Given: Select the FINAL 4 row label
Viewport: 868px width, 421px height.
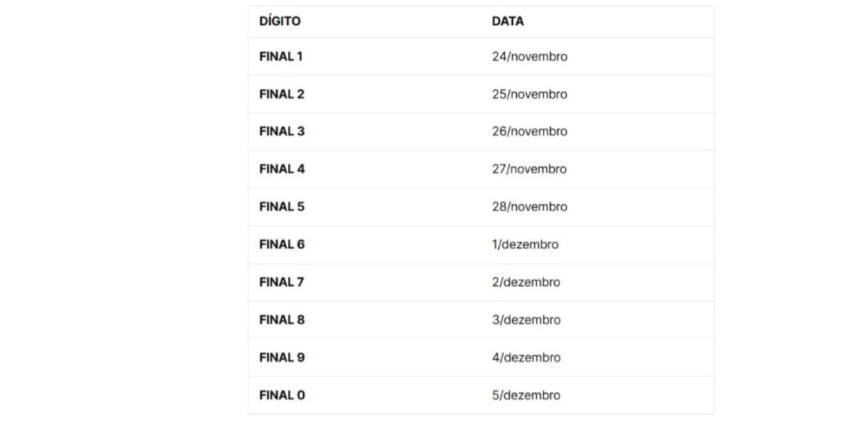Looking at the screenshot, I should (281, 169).
